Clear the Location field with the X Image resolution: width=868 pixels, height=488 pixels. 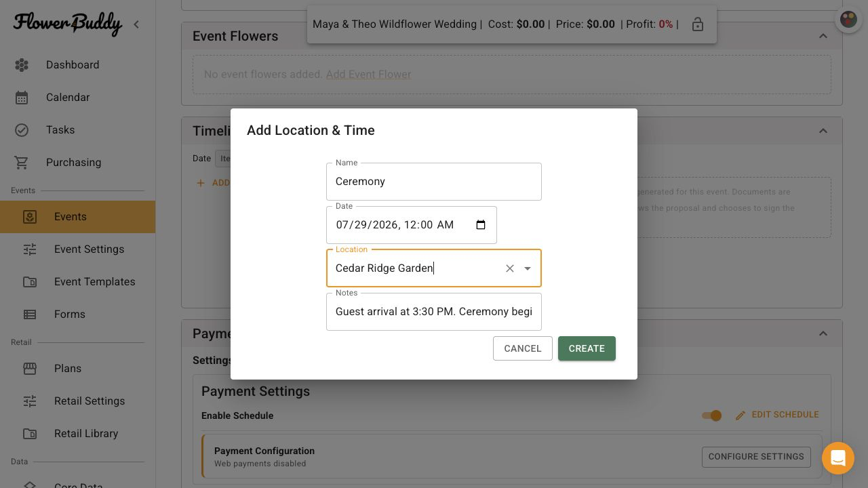click(x=510, y=268)
